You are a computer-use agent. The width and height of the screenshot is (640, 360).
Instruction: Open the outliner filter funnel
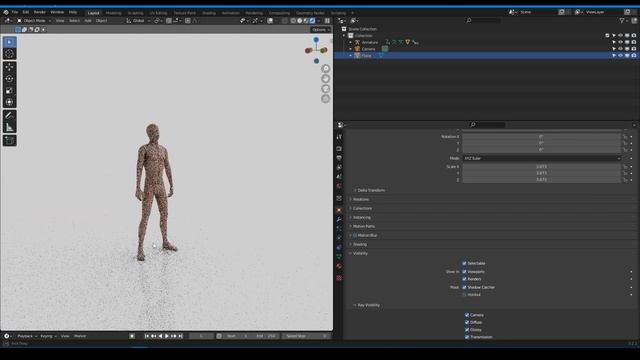[x=622, y=21]
